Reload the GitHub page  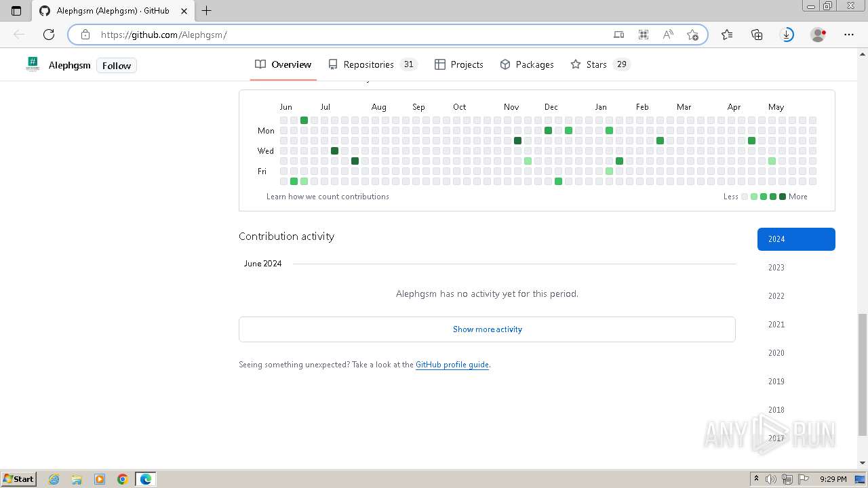click(49, 35)
